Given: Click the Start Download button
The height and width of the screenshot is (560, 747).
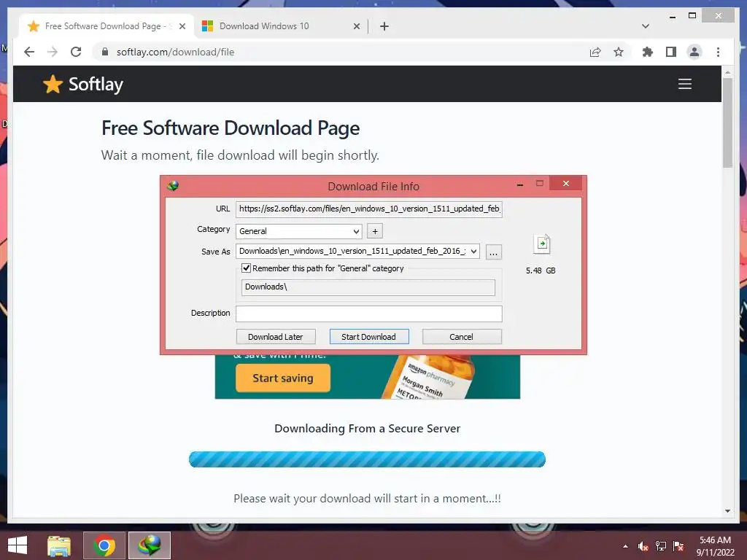Looking at the screenshot, I should click(x=368, y=337).
